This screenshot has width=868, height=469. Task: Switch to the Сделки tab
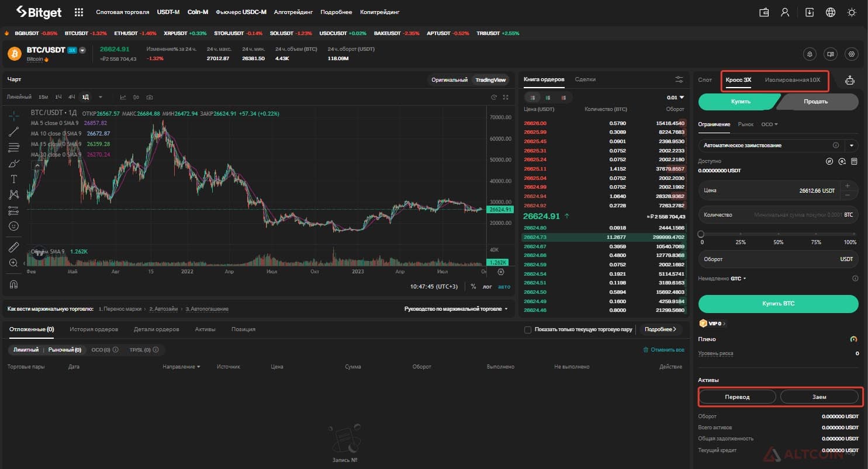tap(585, 79)
